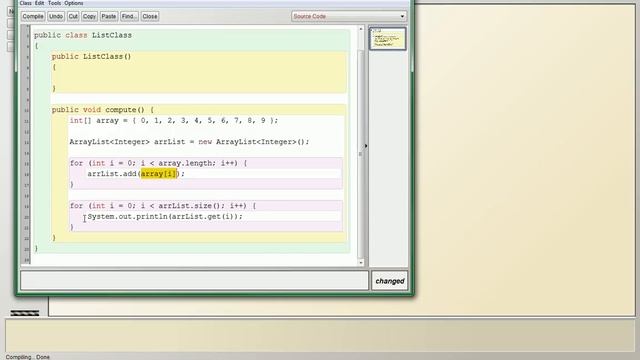
Task: Open the Options menu
Action: point(73,3)
